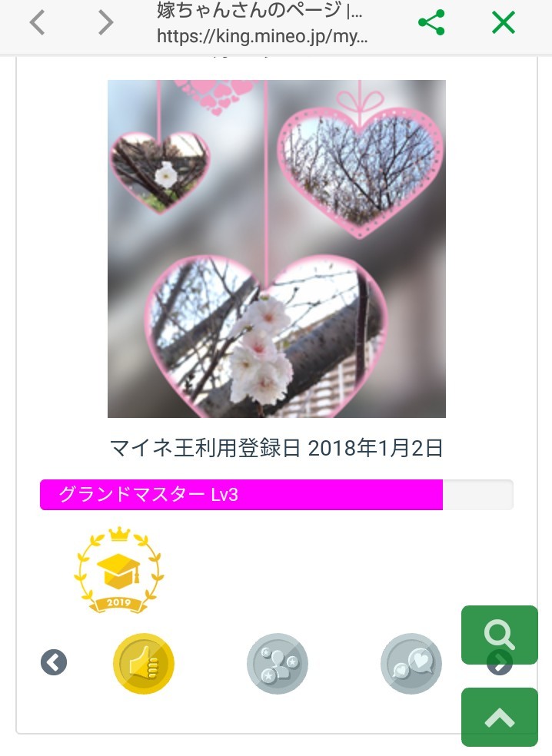This screenshot has height=756, width=552.
Task: Close the in-app browser with the X
Action: [504, 22]
